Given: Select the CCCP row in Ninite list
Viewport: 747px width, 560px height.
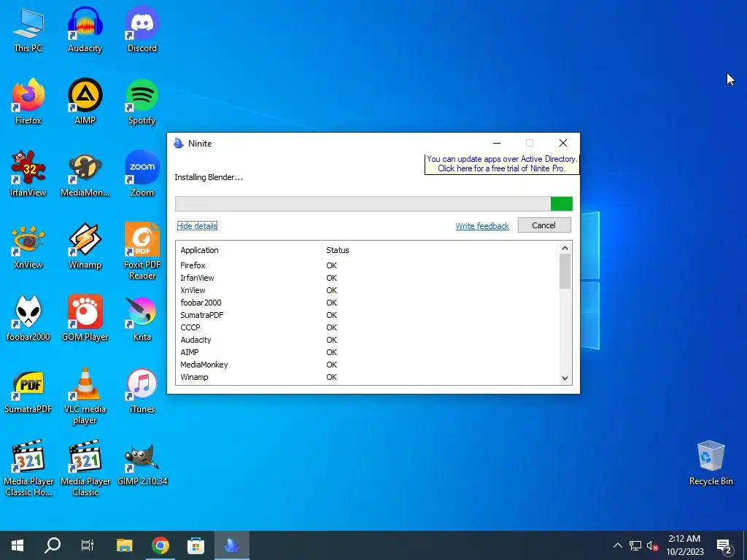Looking at the screenshot, I should (x=367, y=327).
